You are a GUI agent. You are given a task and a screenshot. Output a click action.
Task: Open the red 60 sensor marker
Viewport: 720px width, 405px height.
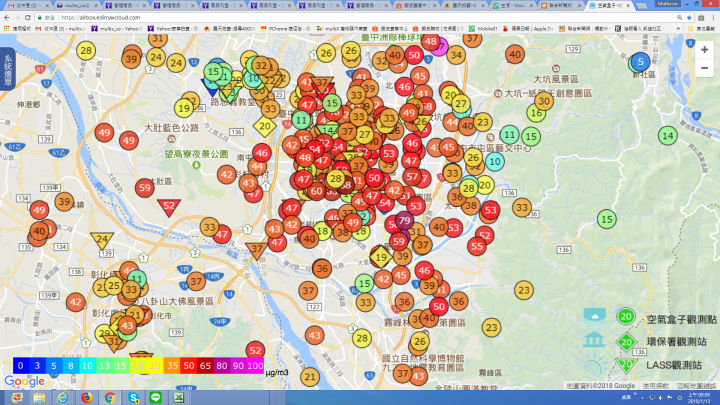pos(316,191)
